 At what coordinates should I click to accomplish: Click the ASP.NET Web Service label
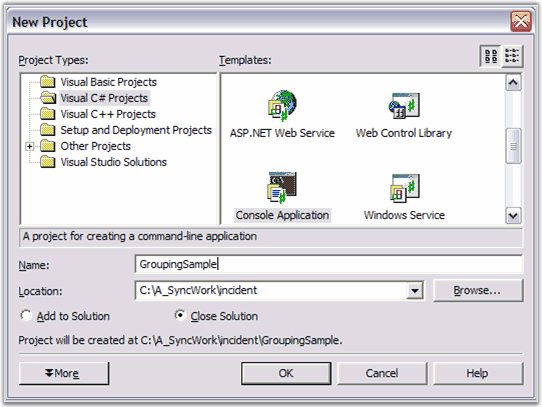click(282, 133)
